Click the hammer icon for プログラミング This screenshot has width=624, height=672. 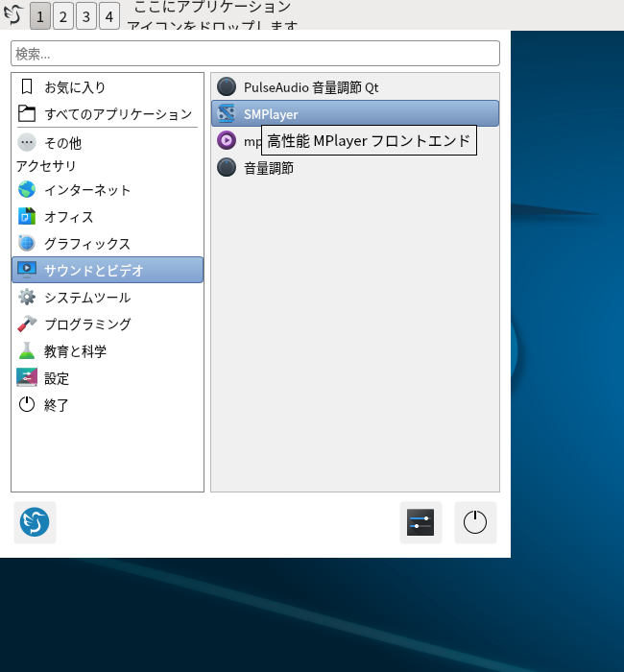(27, 324)
